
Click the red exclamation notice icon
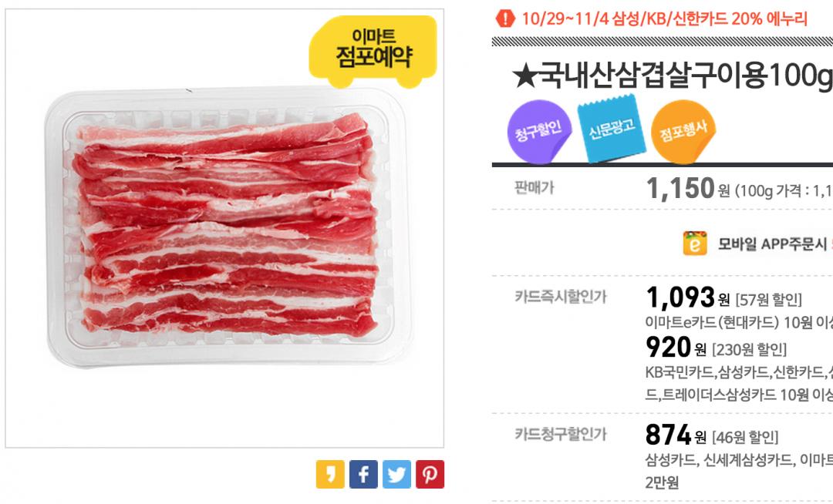tap(504, 18)
